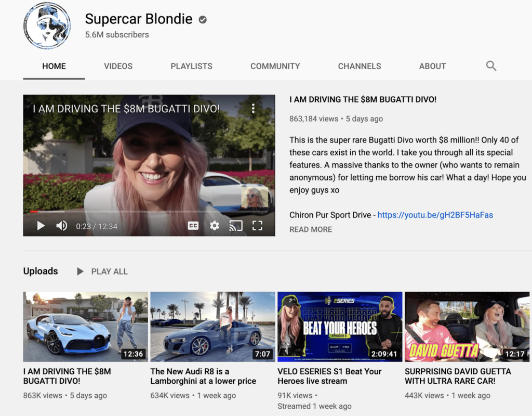Expand the description with READ MORE
Screen dimensions: 532x416
click(310, 229)
